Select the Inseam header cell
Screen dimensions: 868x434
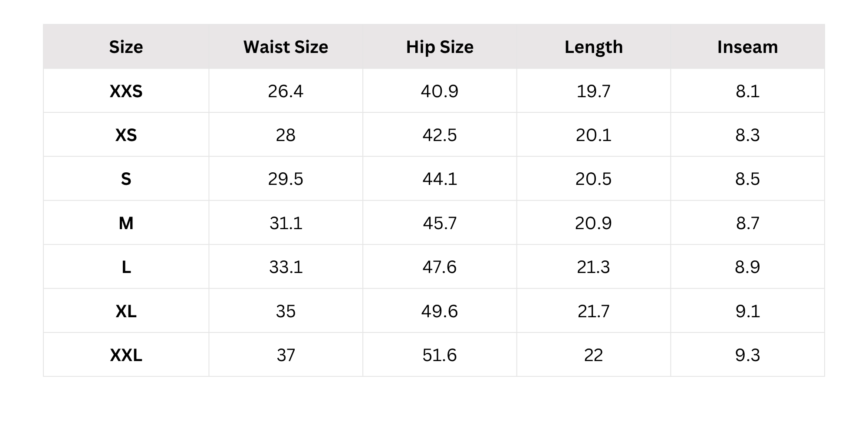pos(747,47)
